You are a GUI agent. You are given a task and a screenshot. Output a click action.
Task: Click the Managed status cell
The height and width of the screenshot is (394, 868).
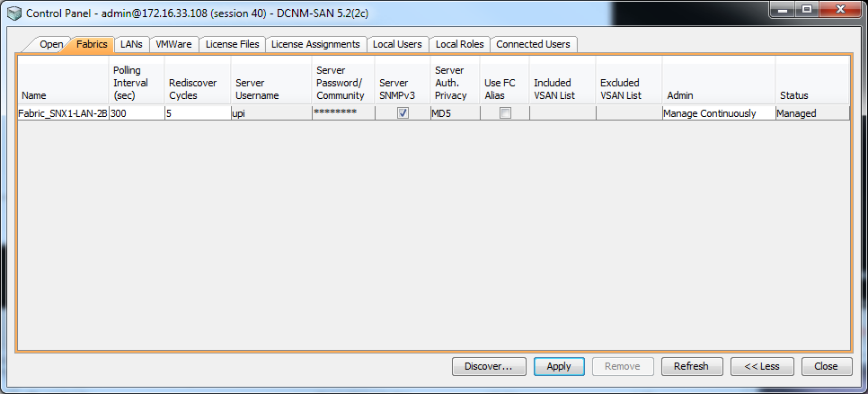click(812, 113)
